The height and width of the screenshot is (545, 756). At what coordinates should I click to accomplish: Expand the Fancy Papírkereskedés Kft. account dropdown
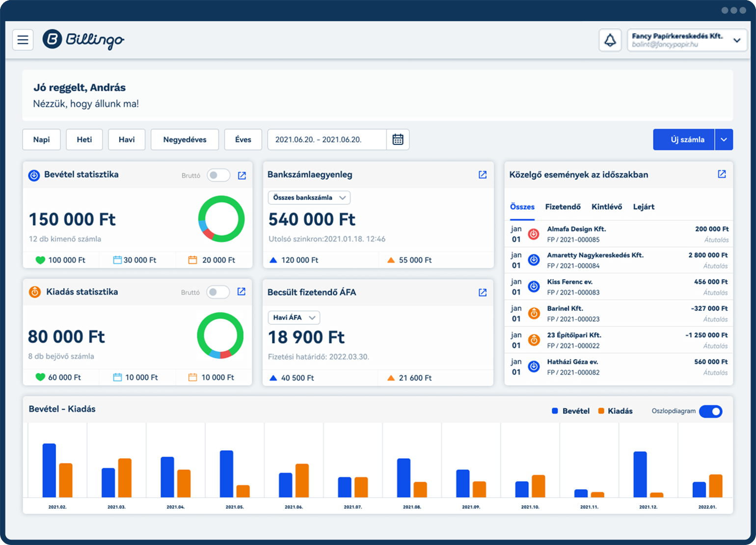click(687, 40)
